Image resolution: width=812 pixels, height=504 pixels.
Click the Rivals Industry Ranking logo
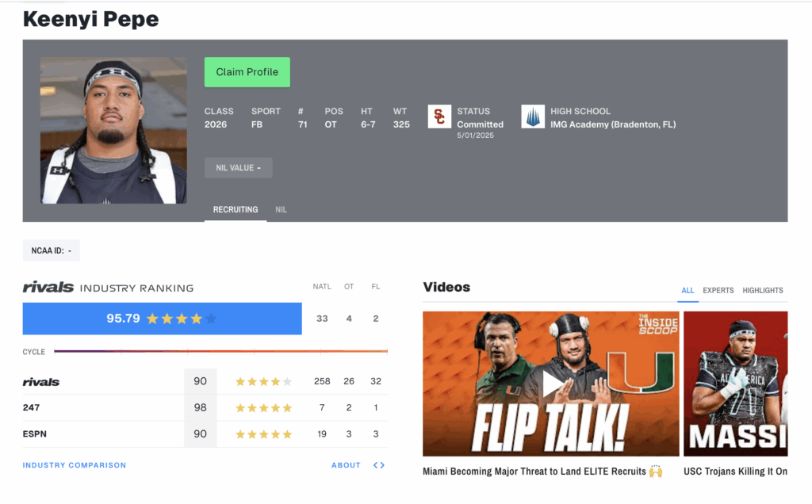coord(48,288)
